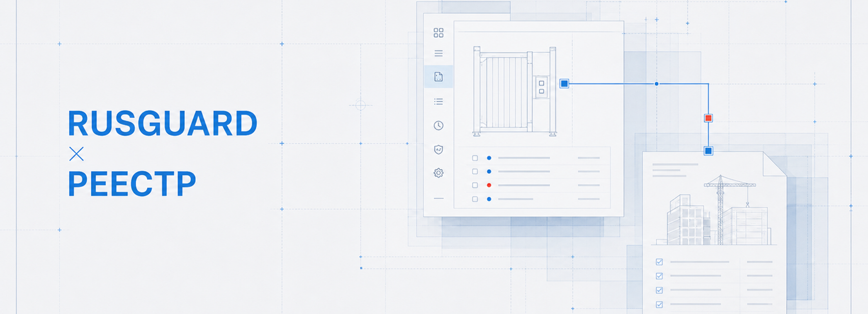Open the clock history icon
This screenshot has height=314, width=868.
[x=438, y=126]
